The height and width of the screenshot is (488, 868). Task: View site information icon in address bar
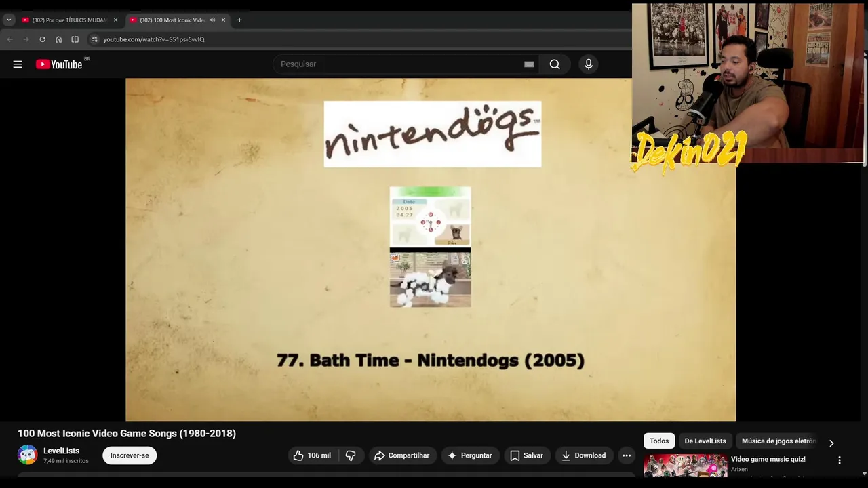tap(94, 39)
